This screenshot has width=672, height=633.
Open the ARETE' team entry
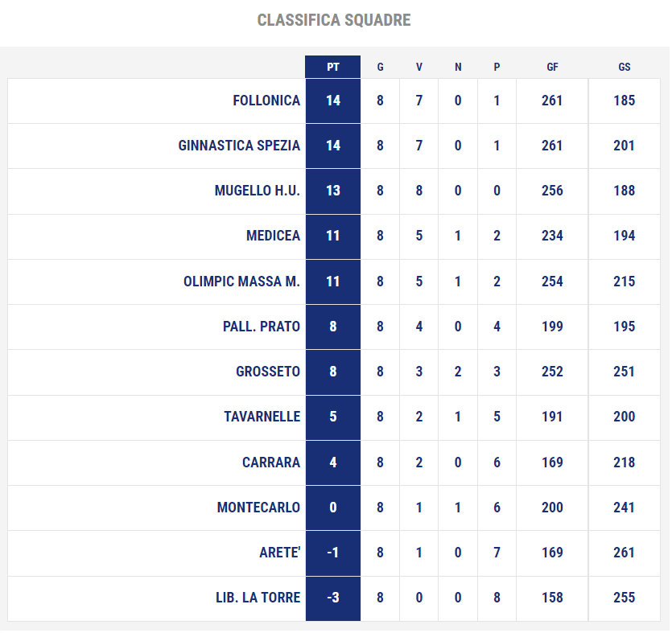pos(279,553)
